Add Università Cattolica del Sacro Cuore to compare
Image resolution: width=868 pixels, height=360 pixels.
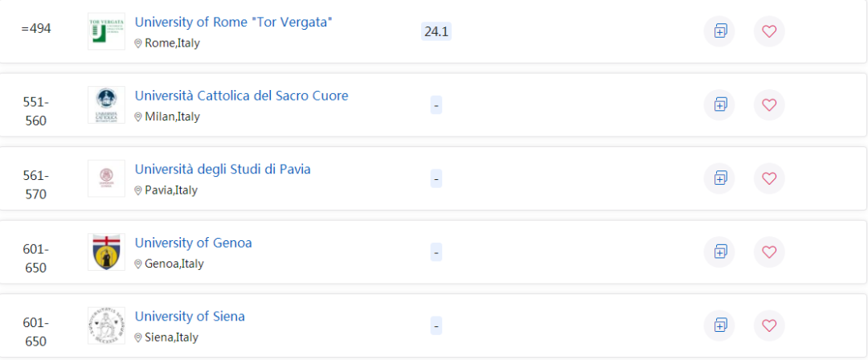click(x=719, y=104)
